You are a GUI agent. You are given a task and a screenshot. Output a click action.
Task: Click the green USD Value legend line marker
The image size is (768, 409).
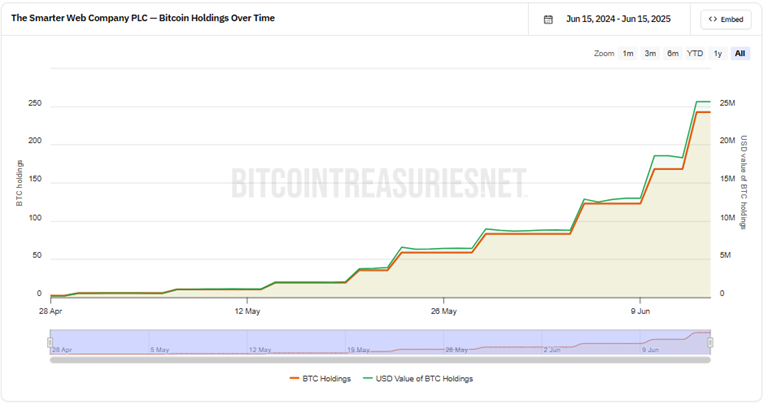click(x=368, y=379)
